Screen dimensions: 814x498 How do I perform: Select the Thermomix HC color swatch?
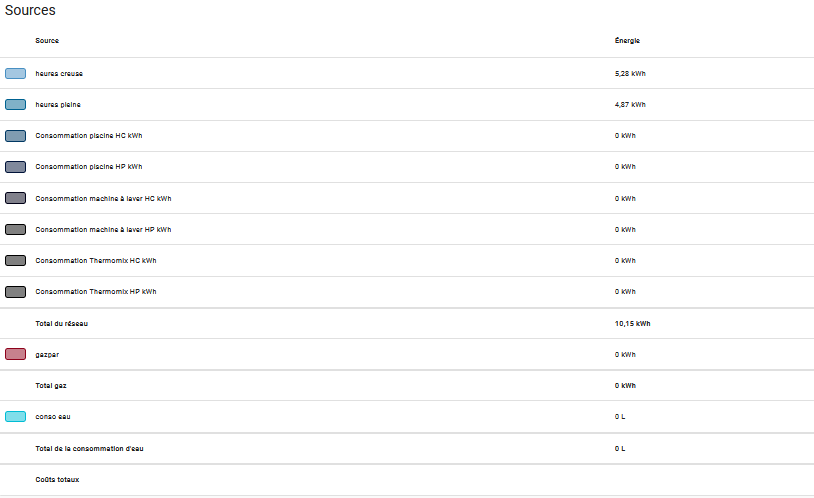point(16,261)
